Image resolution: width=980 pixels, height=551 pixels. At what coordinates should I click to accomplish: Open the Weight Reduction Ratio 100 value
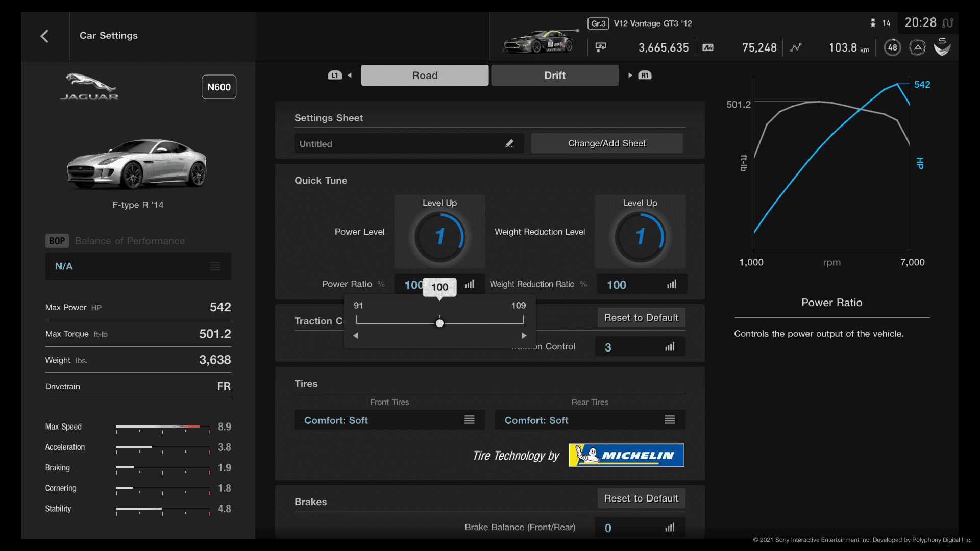tap(642, 284)
